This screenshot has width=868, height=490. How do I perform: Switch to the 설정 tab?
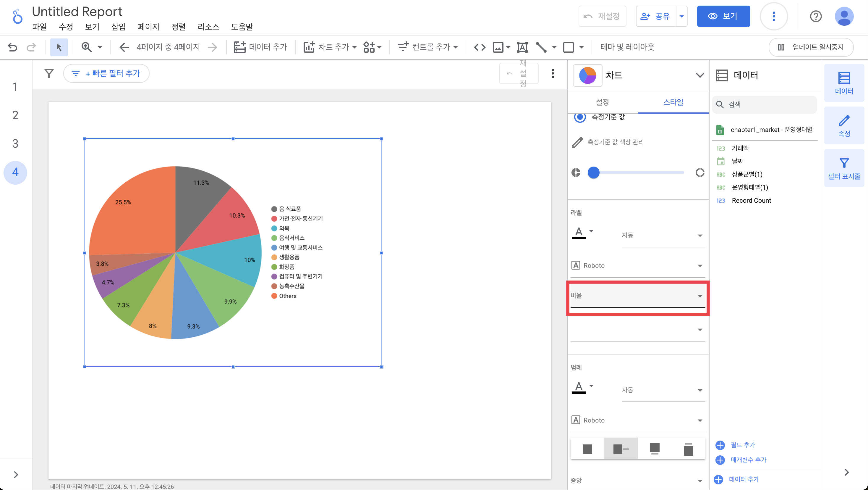tap(602, 102)
